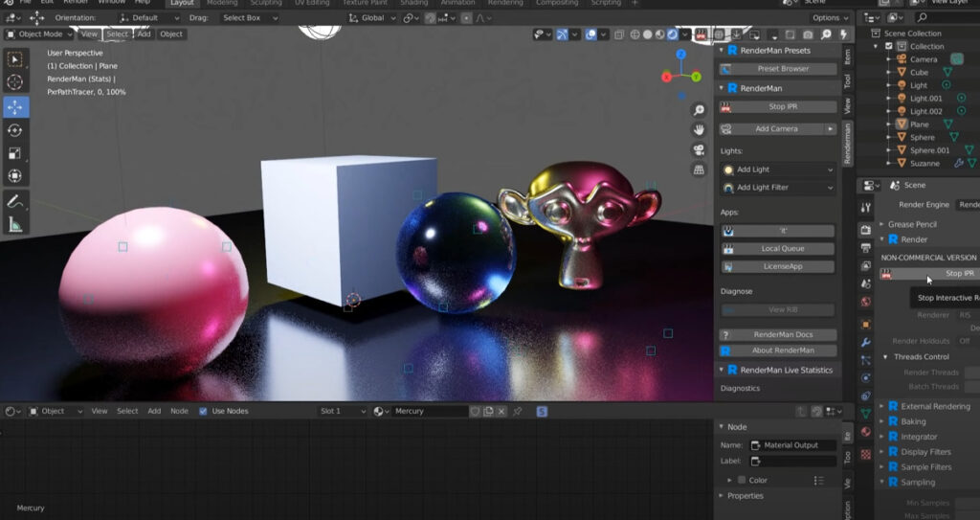Click Stop IPR in RenderMan sidebar panel
The height and width of the screenshot is (520, 980).
click(x=777, y=107)
